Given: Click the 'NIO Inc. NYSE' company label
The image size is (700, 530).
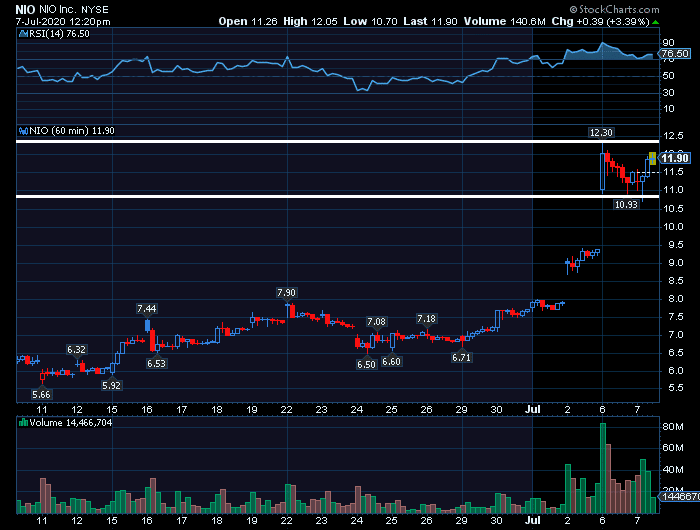Looking at the screenshot, I should click(x=74, y=9).
